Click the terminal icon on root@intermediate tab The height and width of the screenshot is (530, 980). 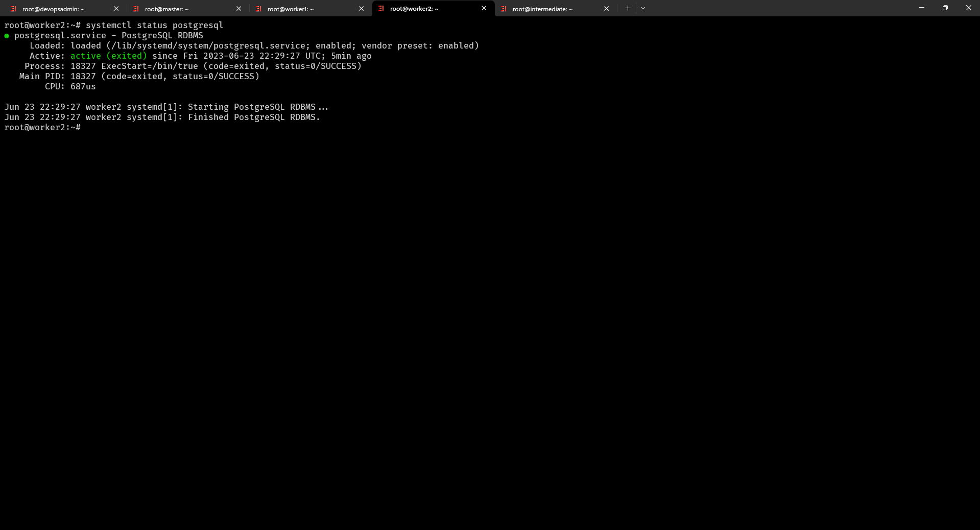coord(504,9)
